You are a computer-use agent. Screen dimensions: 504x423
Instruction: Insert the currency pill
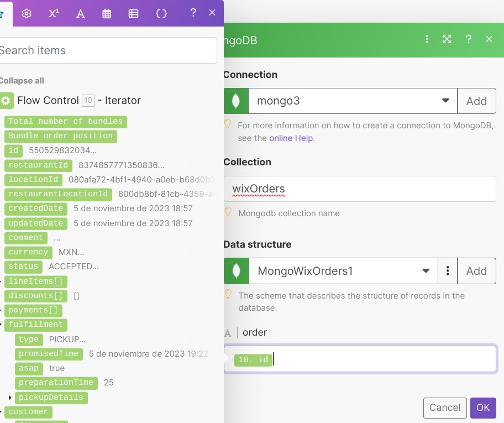[x=28, y=253]
